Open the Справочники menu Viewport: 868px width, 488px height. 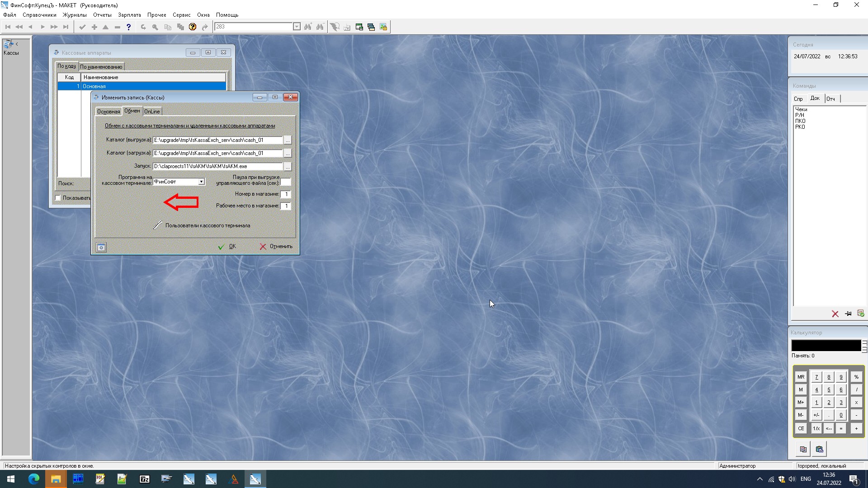(x=39, y=15)
